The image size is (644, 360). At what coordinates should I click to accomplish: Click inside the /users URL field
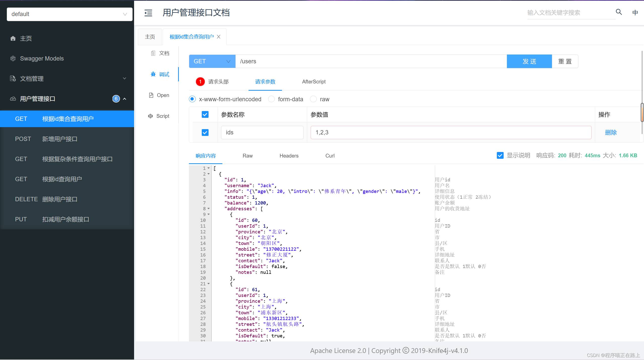pos(302,61)
